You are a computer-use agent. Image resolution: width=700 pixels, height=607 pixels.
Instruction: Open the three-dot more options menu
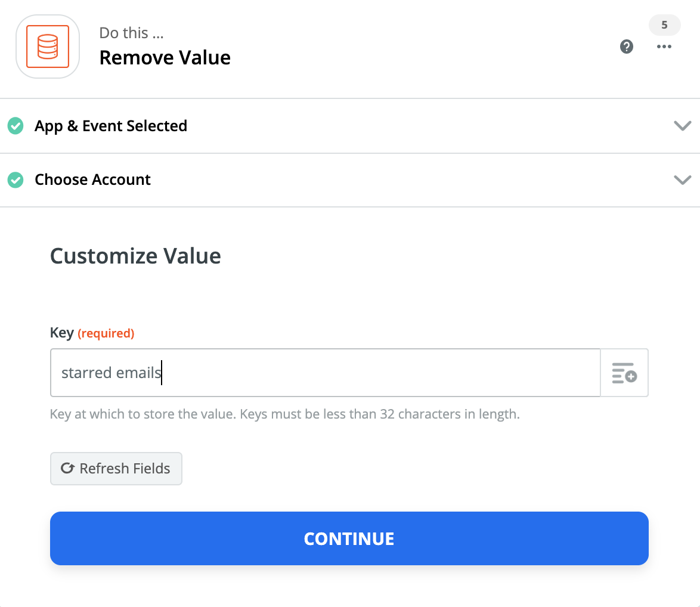(x=664, y=47)
